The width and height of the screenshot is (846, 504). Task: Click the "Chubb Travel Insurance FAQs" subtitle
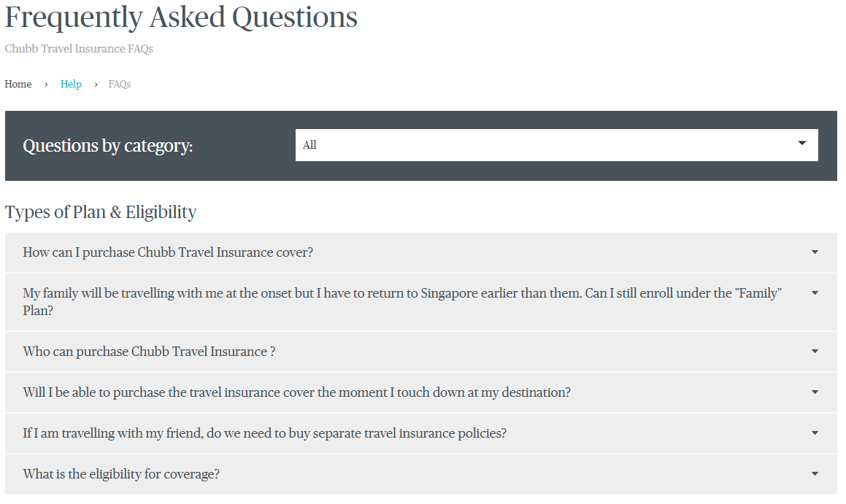[x=79, y=49]
